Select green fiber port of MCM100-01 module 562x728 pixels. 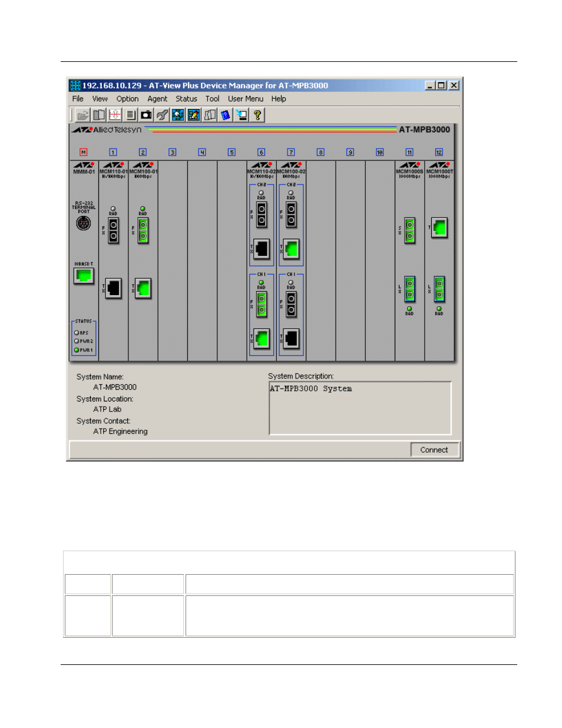click(x=143, y=230)
